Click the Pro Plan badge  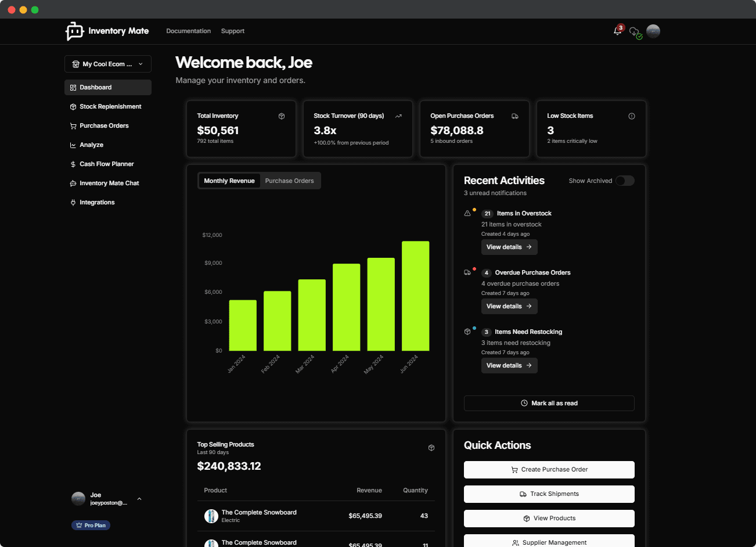point(91,525)
